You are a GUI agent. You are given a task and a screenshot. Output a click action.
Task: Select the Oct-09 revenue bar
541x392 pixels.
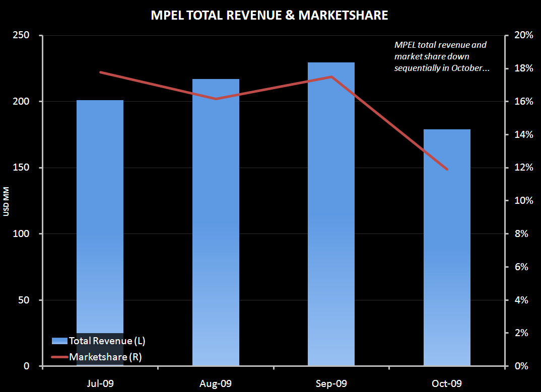point(446,247)
